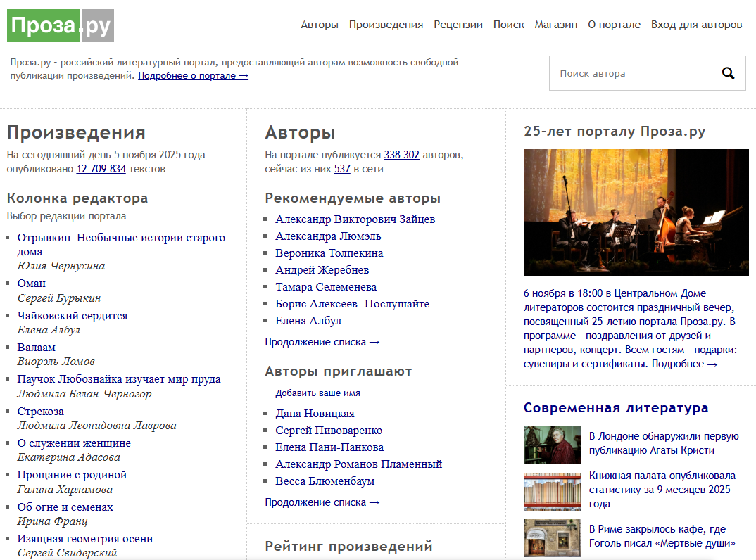The width and height of the screenshot is (756, 560).
Task: Click 'Добавить ваше имя' link
Action: (317, 393)
